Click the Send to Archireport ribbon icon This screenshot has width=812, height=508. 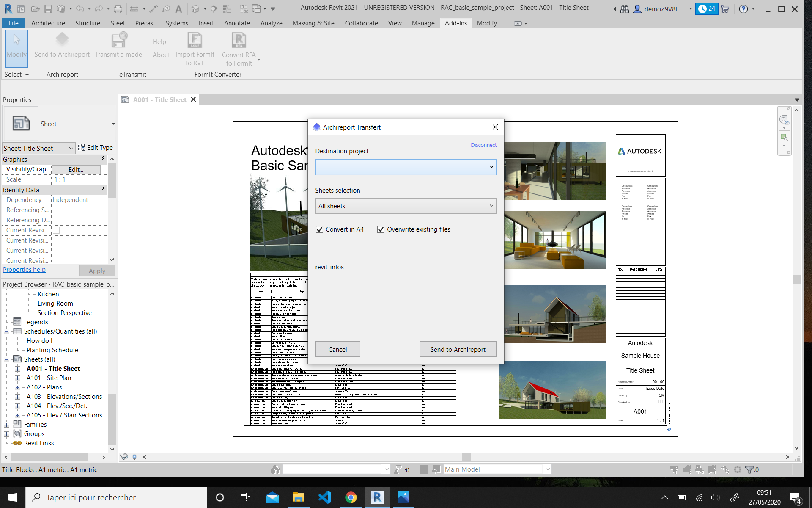[62, 40]
